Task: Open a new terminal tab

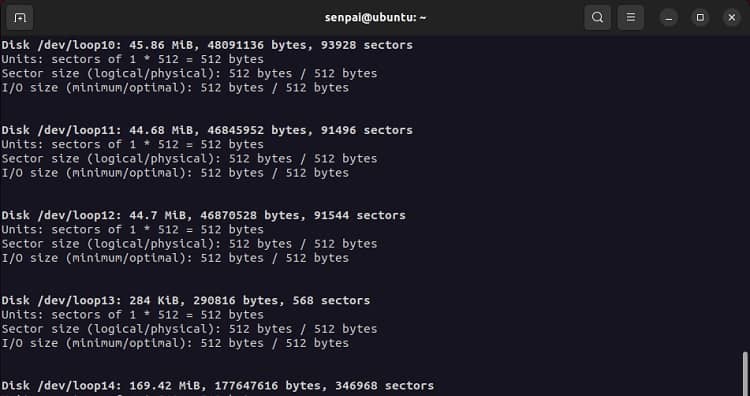Action: pos(20,18)
